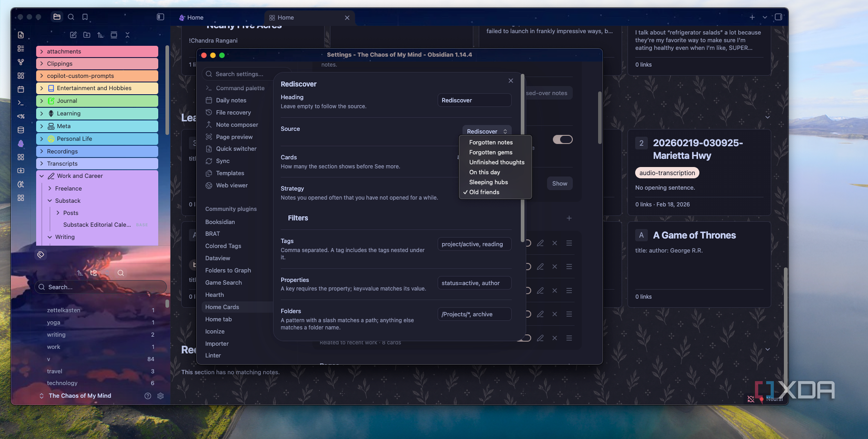This screenshot has height=439, width=868.
Task: Click the audio-transcription tag pill
Action: tap(667, 173)
